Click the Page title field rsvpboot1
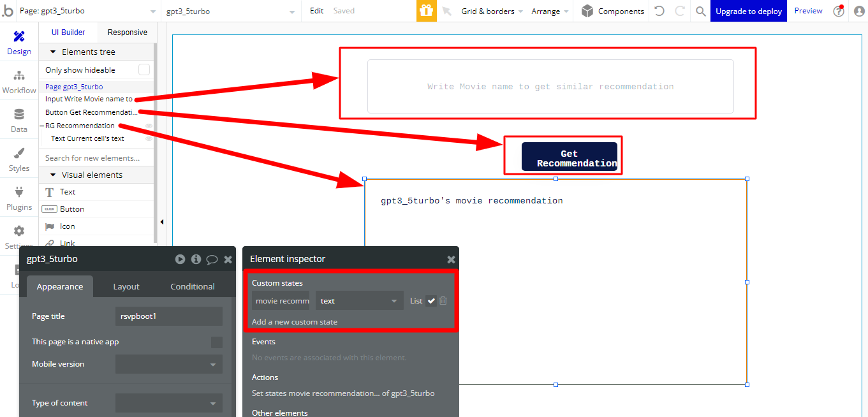This screenshot has width=868, height=417. (169, 316)
